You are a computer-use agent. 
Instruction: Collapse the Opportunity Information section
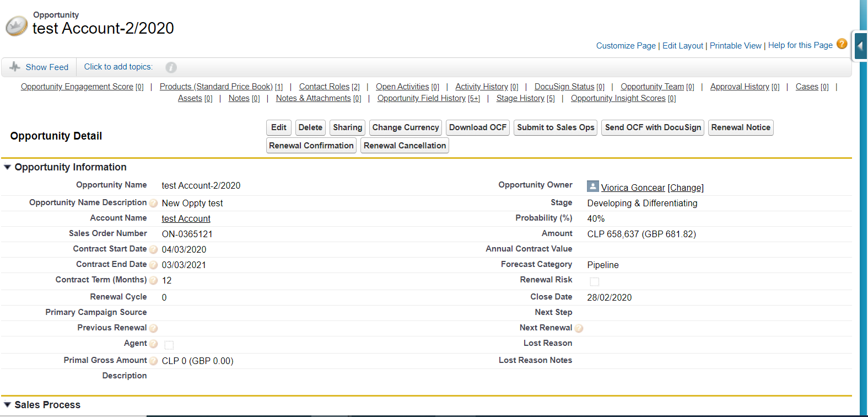[x=8, y=167]
